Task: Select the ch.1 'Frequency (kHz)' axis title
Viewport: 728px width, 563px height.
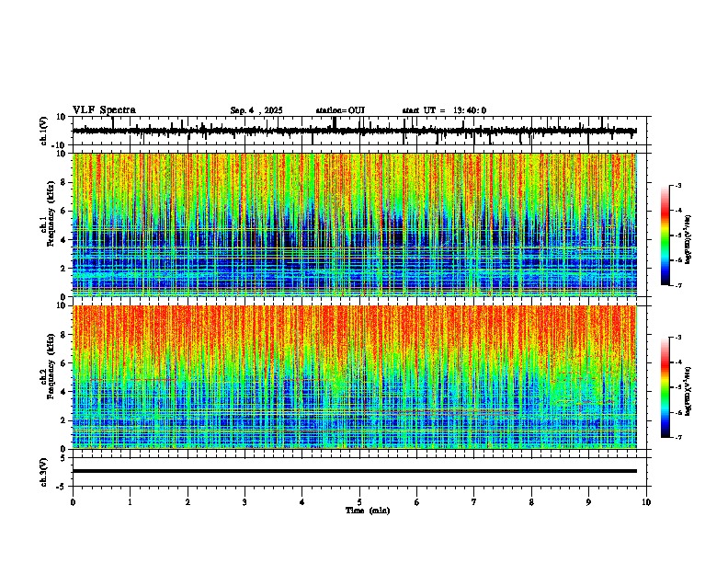Action: 51,213
